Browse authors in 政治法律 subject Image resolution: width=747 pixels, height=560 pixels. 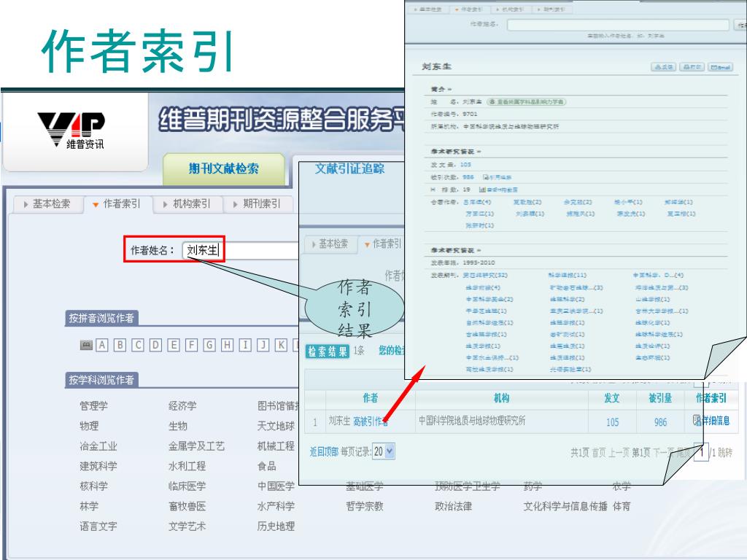[x=453, y=506]
